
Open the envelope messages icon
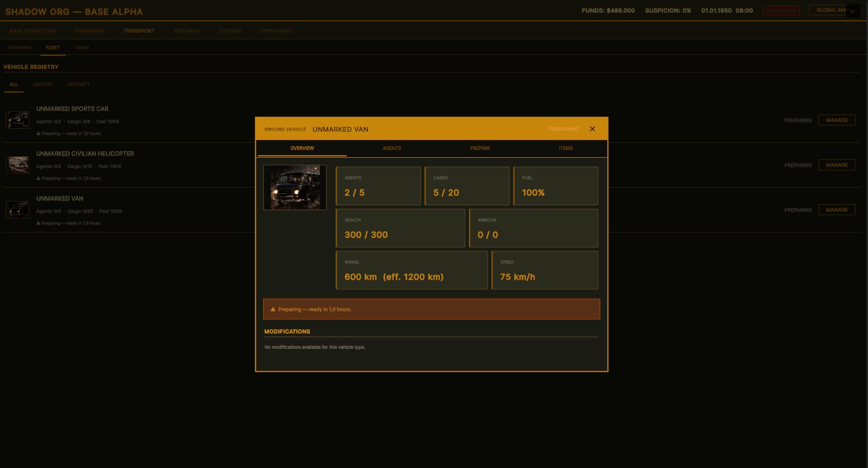pyautogui.click(x=853, y=11)
